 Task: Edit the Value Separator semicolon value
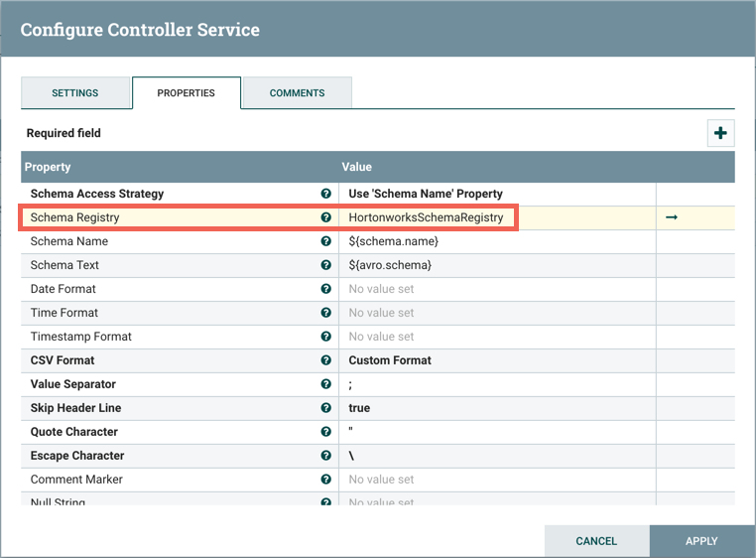point(497,383)
